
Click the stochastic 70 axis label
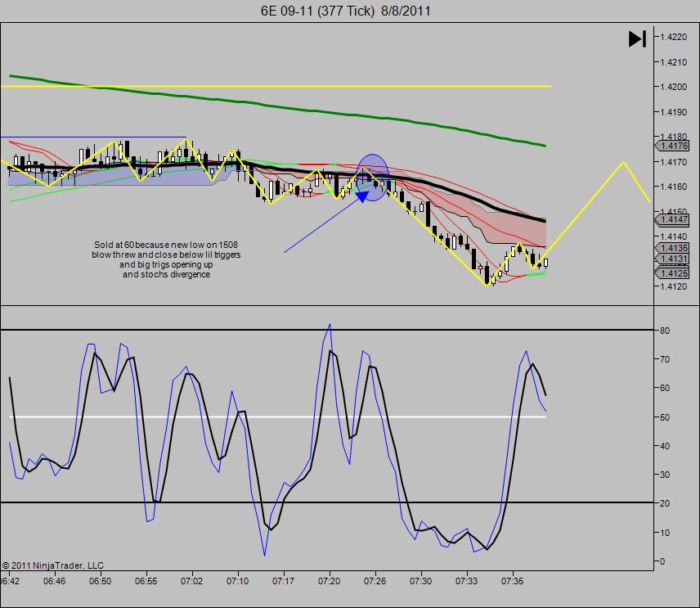tap(665, 359)
